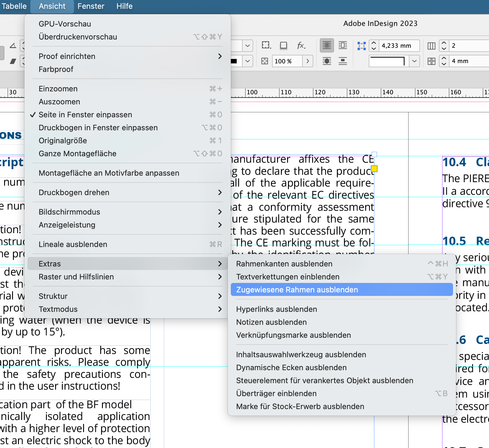Screen dimensions: 489x448
Task: Choose Verknüpfungsmarke ausblenden
Action: click(342, 335)
